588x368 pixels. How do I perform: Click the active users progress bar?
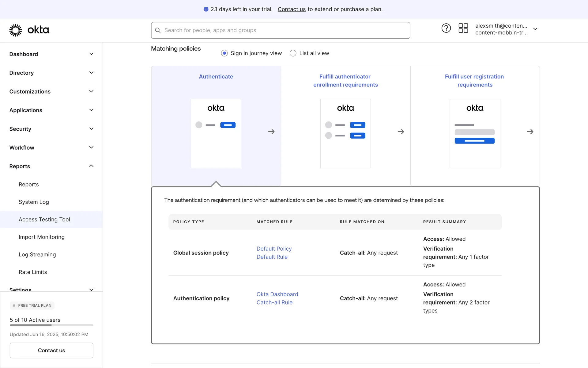click(x=51, y=325)
